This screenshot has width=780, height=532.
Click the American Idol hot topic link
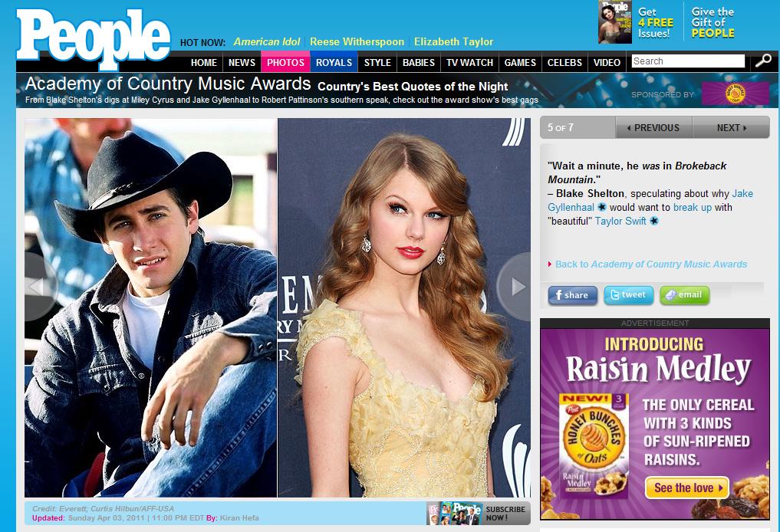(x=267, y=41)
